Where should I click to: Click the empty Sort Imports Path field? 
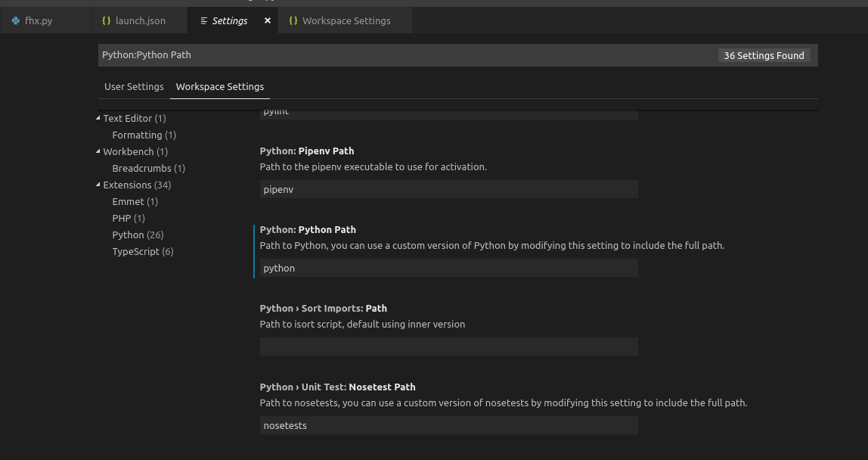coord(448,347)
